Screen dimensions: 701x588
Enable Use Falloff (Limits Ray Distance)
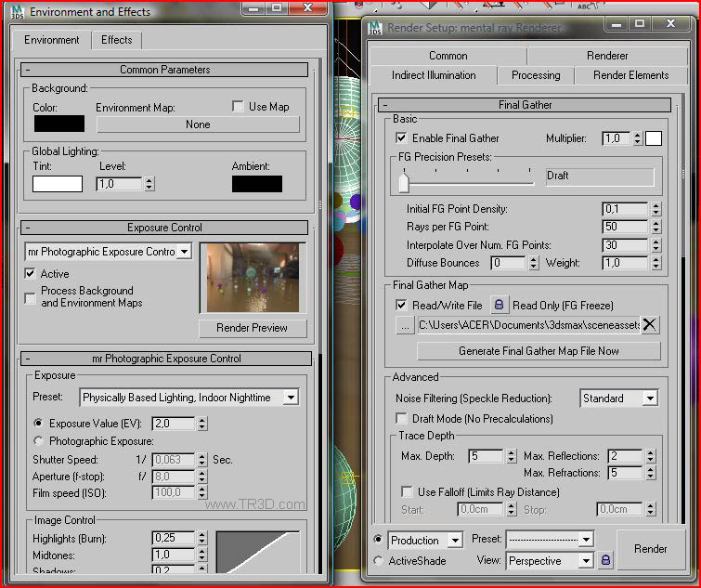[x=407, y=492]
